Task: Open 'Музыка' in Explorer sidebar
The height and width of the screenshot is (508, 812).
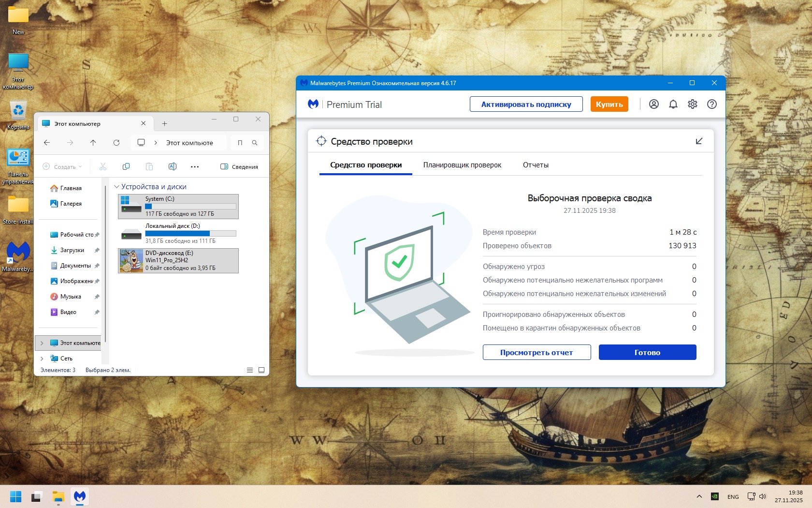Action: [x=67, y=297]
